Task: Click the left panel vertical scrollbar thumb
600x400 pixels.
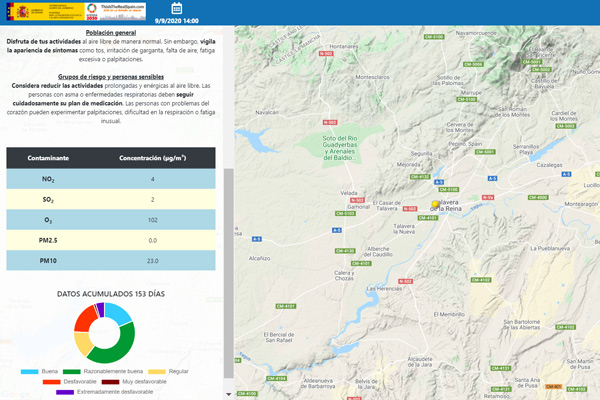Action: [x=228, y=273]
